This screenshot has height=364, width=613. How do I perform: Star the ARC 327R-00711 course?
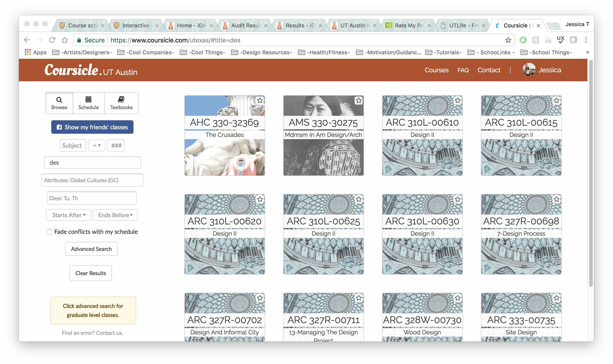[359, 298]
